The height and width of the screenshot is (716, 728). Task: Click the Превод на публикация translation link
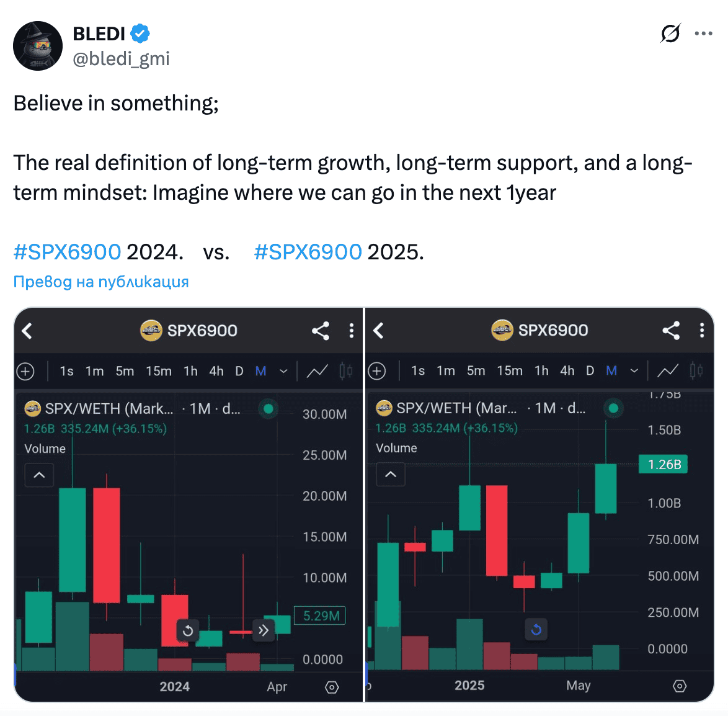point(100,282)
